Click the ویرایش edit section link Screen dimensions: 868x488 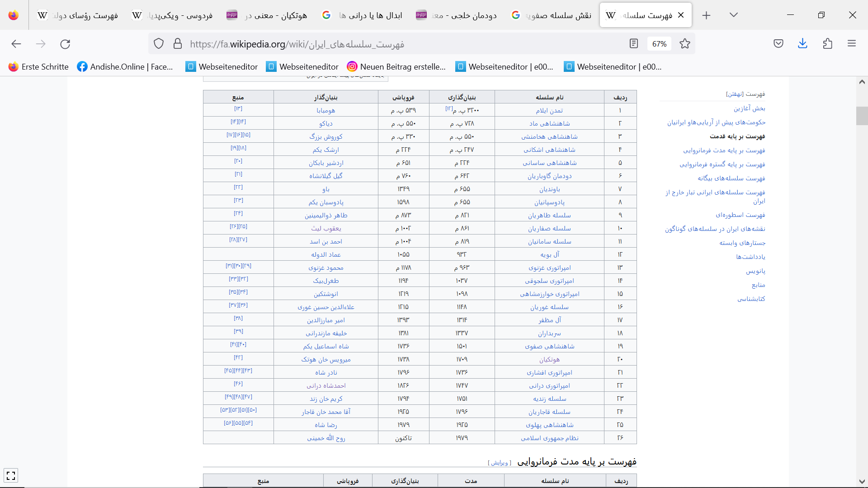tap(500, 463)
